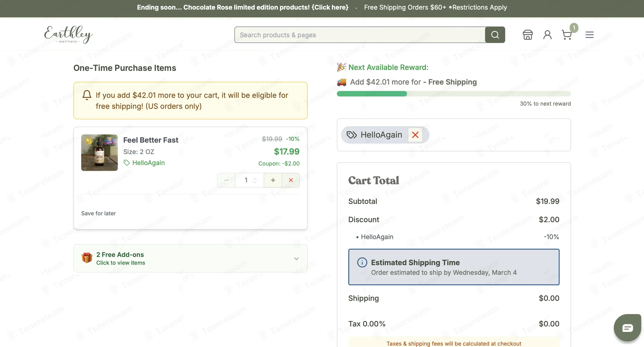Click the Estimated Shipping Time info icon
Screen dimensions: 644x347
[362, 262]
